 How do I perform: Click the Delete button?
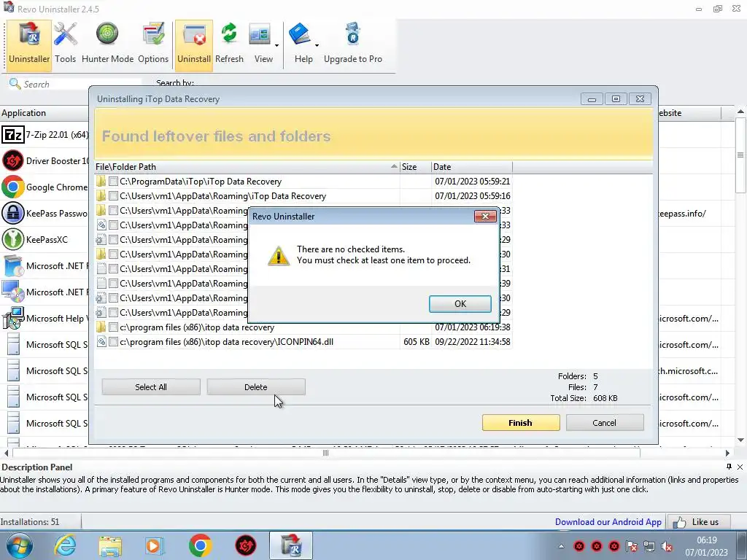pos(256,387)
